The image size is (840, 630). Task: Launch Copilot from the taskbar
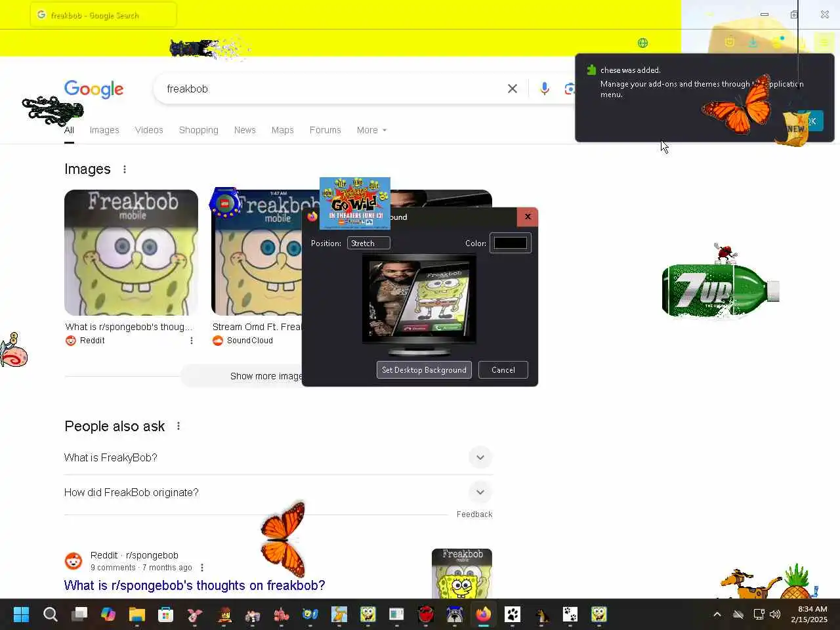(108, 614)
